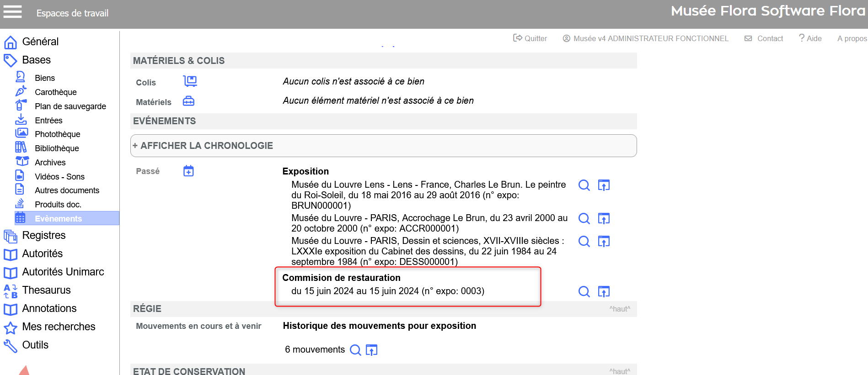Open the Commision de restauration in window
868x375 pixels.
click(x=604, y=291)
